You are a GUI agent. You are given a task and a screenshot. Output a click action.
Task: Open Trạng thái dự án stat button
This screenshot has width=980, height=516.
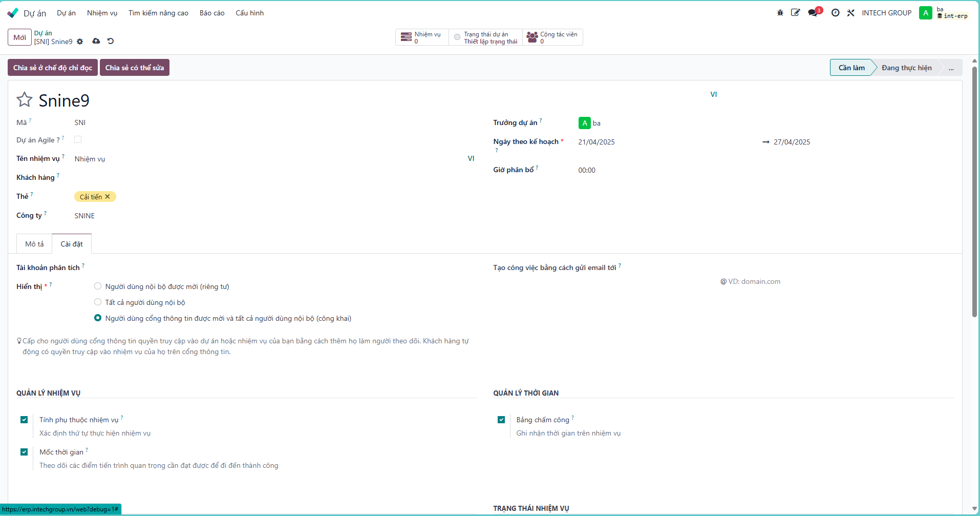pyautogui.click(x=486, y=37)
